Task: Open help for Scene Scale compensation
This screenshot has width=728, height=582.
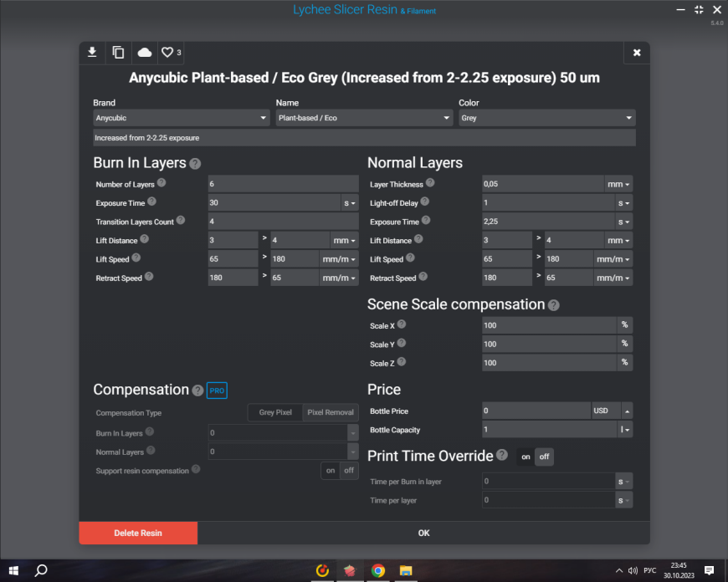Action: tap(554, 305)
